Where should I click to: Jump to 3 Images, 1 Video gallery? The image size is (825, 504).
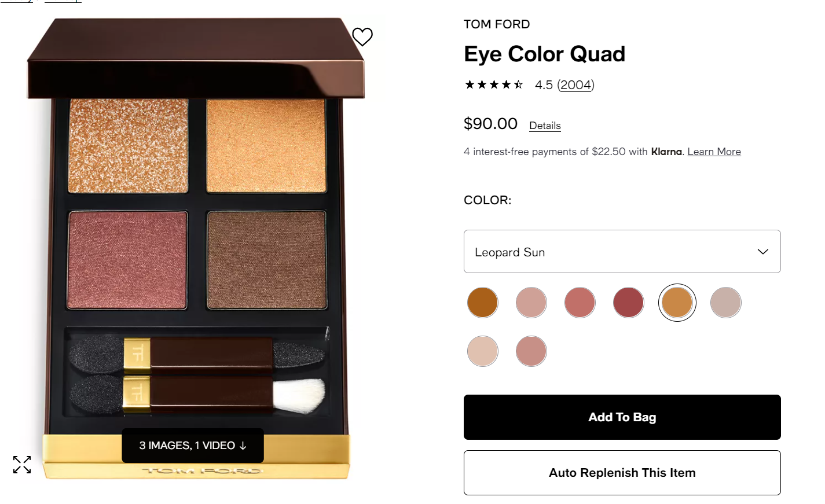pyautogui.click(x=193, y=446)
